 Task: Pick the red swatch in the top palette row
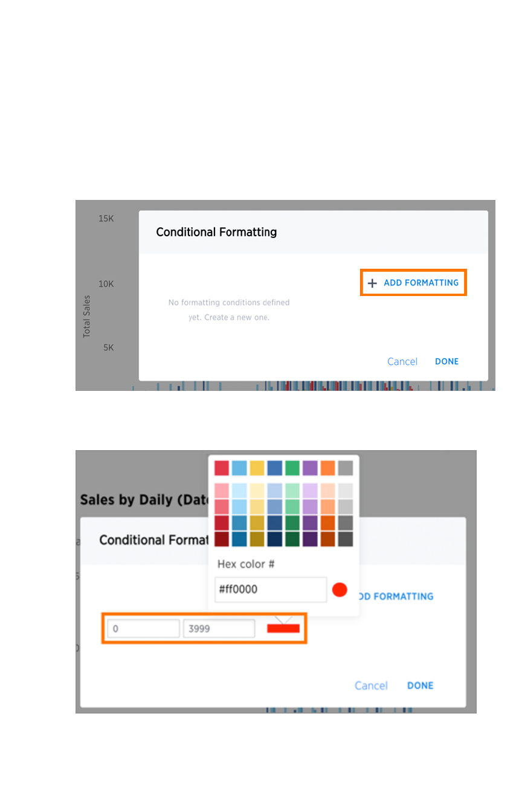(x=222, y=468)
